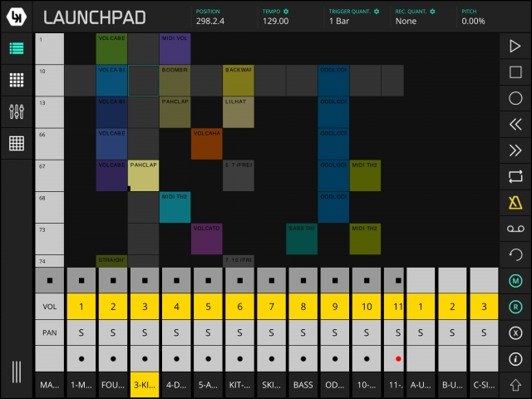Image resolution: width=532 pixels, height=399 pixels.
Task: Click the double left arrows icon
Action: [x=515, y=124]
